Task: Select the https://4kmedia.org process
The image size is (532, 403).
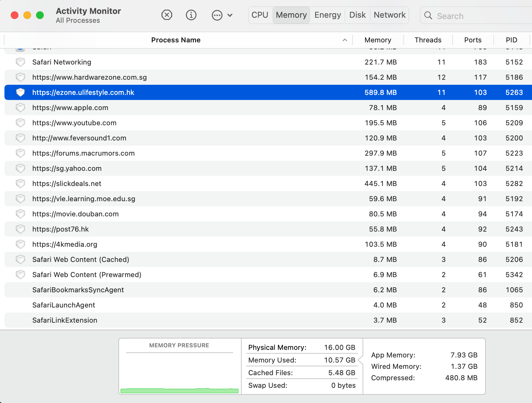Action: click(x=65, y=244)
